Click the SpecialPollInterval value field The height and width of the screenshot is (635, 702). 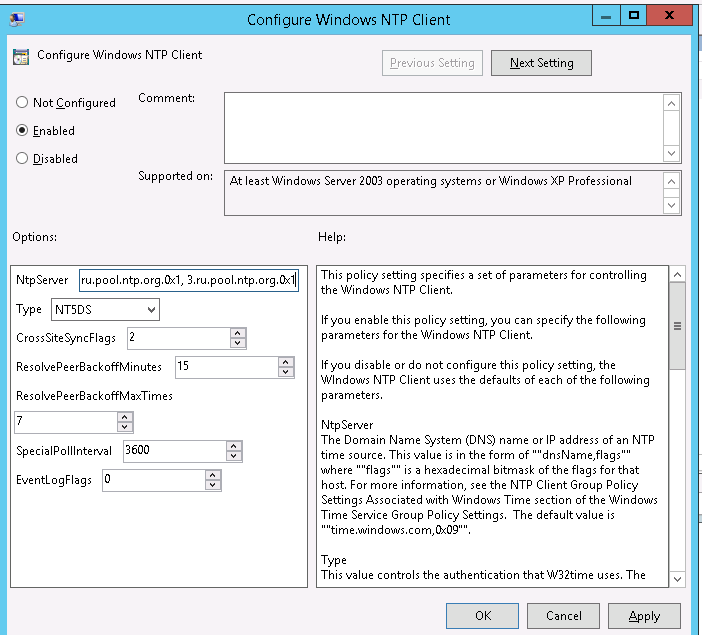(x=175, y=451)
